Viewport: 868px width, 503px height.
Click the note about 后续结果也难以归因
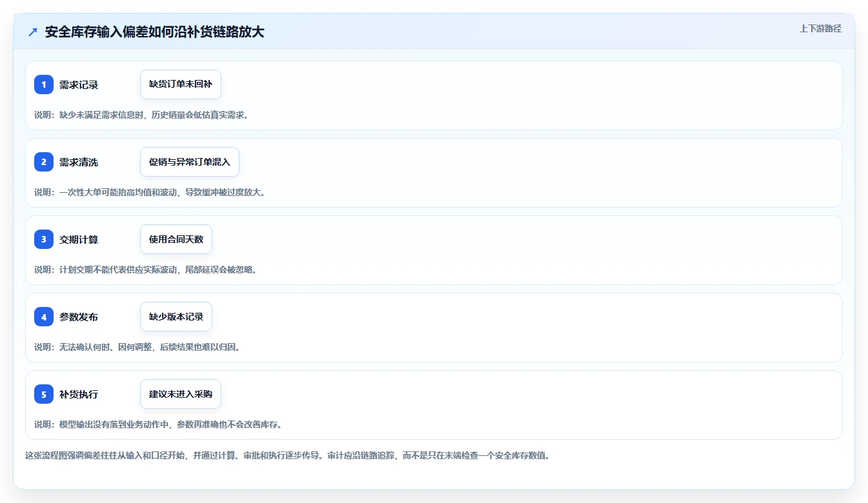click(x=137, y=347)
